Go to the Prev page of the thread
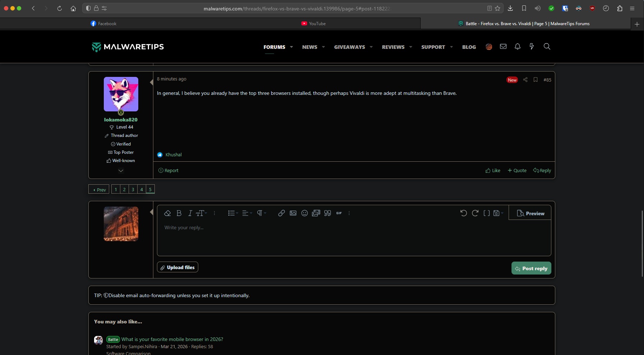Image resolution: width=644 pixels, height=355 pixels. (x=99, y=189)
